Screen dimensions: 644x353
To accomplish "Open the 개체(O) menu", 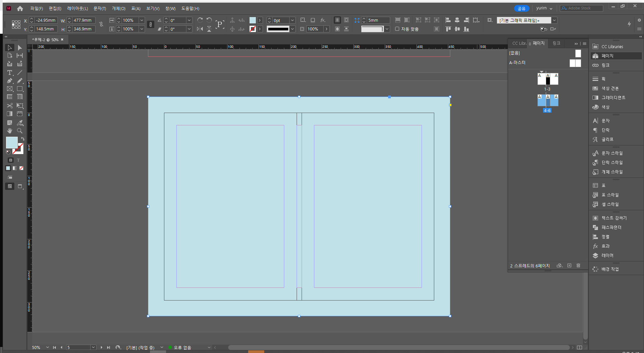I will [119, 8].
